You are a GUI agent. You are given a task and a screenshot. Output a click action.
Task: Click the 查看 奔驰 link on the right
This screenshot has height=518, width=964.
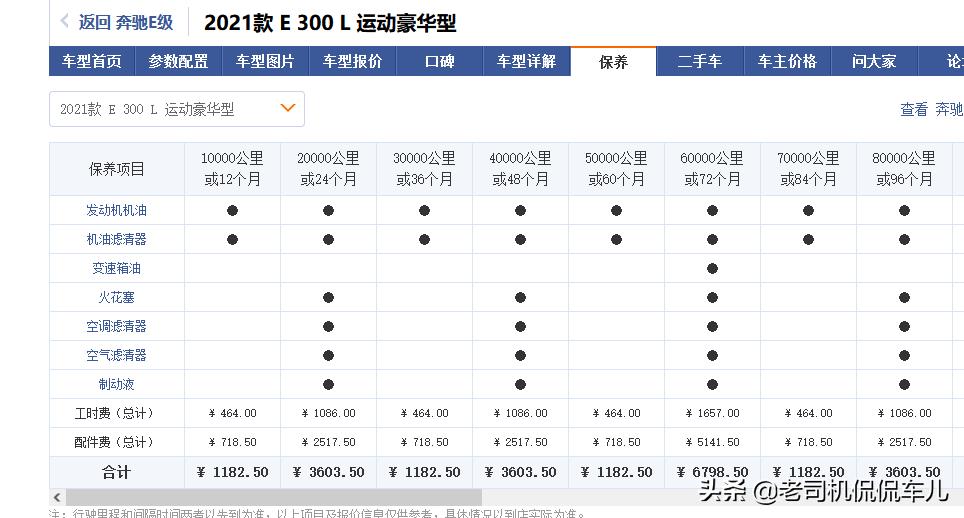click(931, 109)
